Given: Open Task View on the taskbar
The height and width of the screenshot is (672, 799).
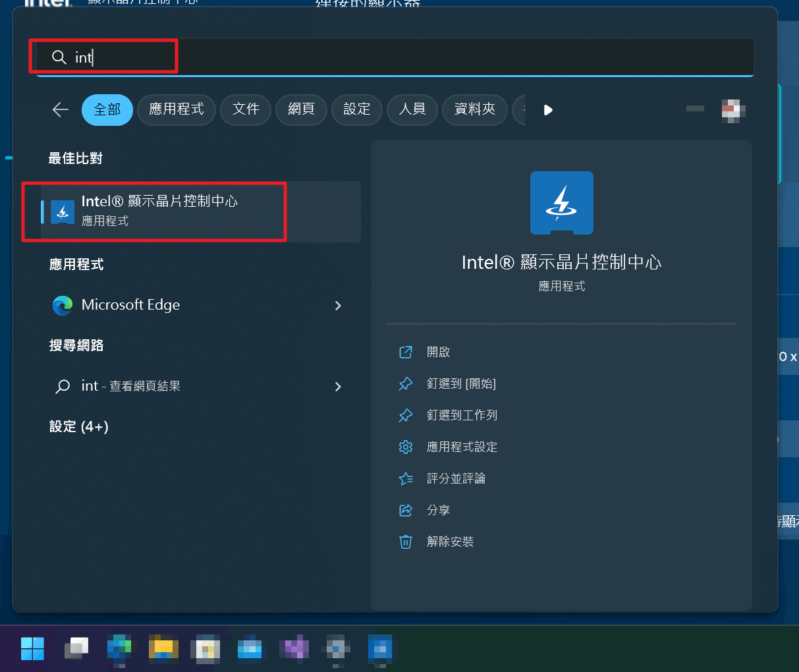Looking at the screenshot, I should point(76,648).
